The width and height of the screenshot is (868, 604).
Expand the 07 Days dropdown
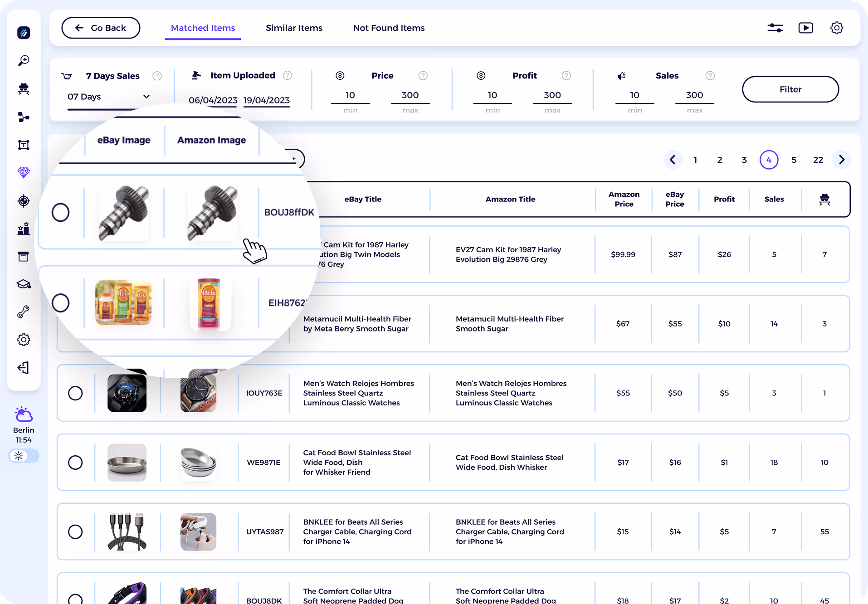pyautogui.click(x=108, y=97)
